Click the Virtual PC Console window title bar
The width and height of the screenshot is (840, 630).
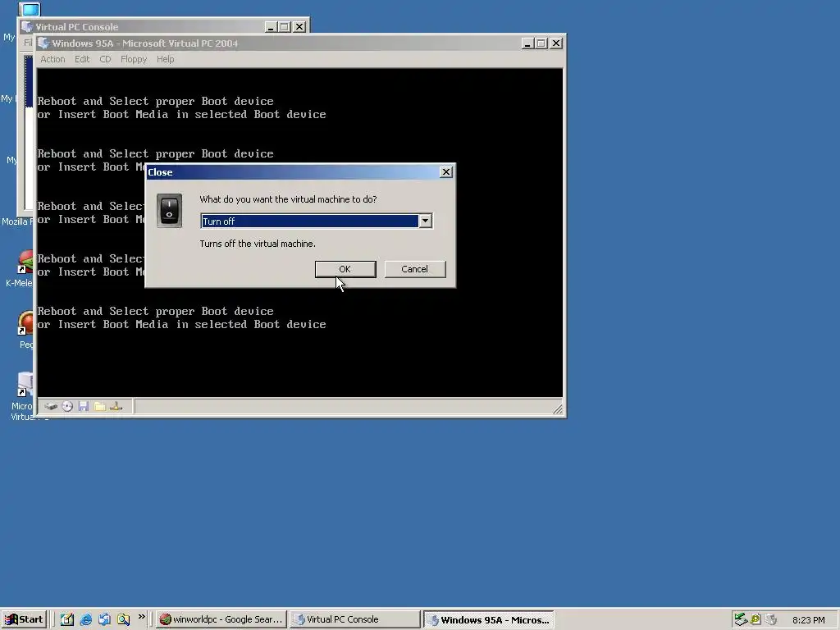click(163, 27)
